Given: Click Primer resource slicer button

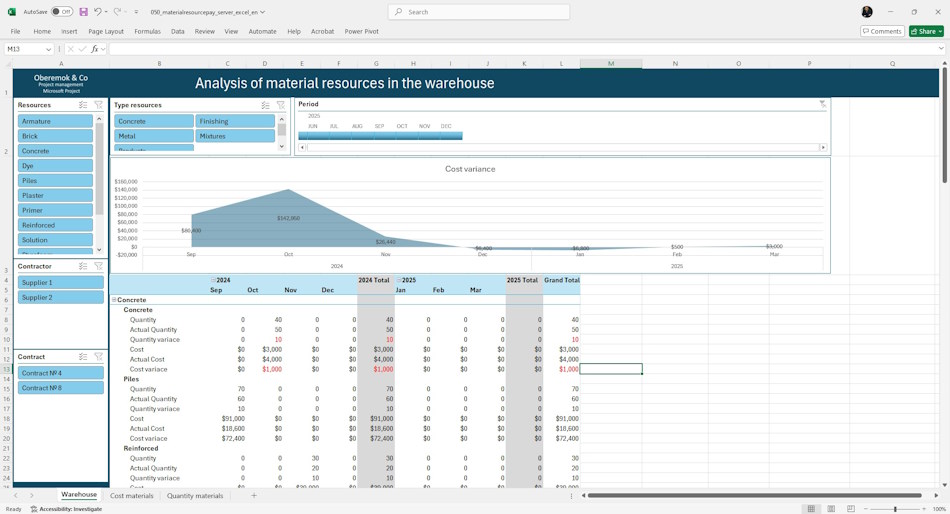Looking at the screenshot, I should point(55,210).
